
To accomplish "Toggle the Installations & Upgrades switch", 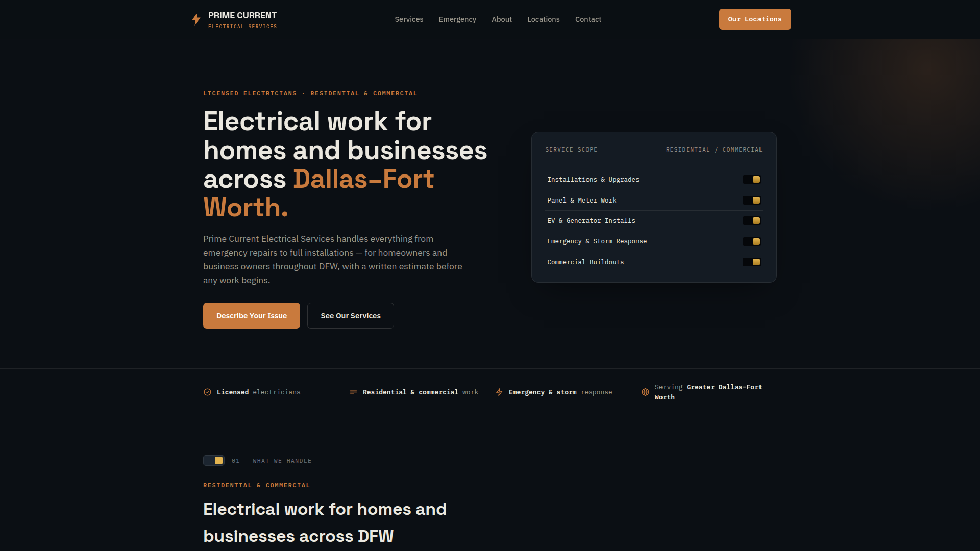I will point(752,180).
